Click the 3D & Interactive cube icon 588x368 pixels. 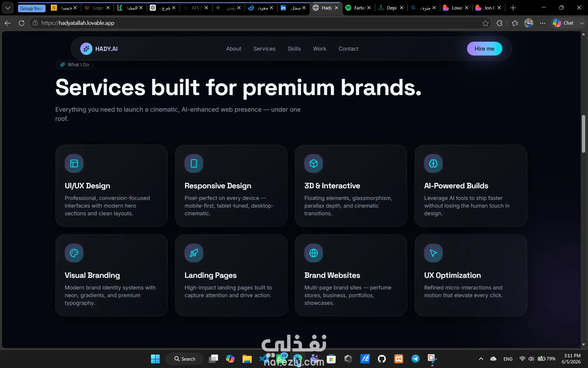pyautogui.click(x=314, y=163)
